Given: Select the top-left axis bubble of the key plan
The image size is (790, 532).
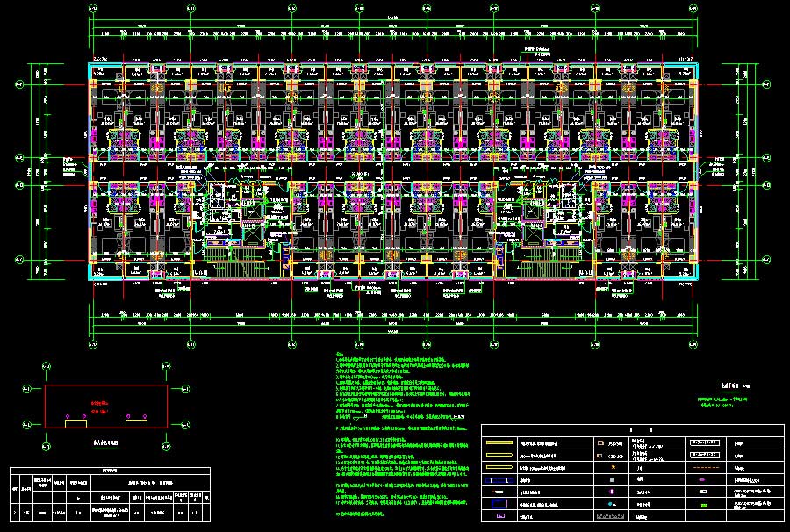Looking at the screenshot, I should click(x=46, y=366).
